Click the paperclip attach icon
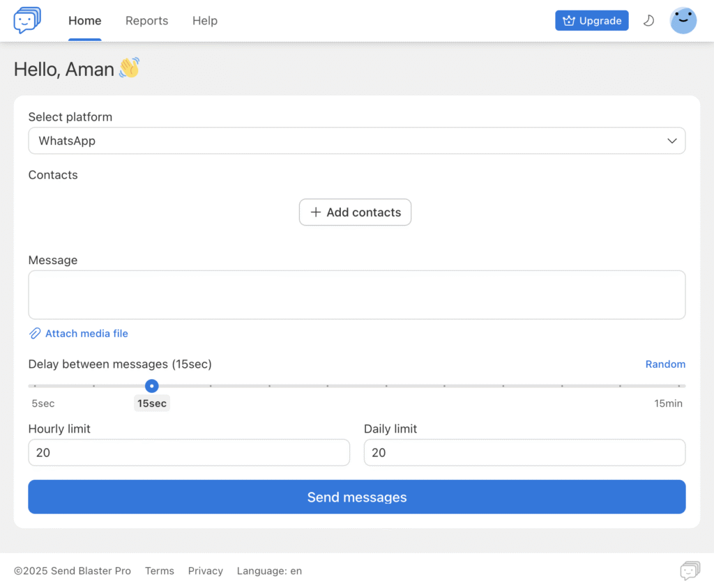The width and height of the screenshot is (714, 588). coord(35,334)
